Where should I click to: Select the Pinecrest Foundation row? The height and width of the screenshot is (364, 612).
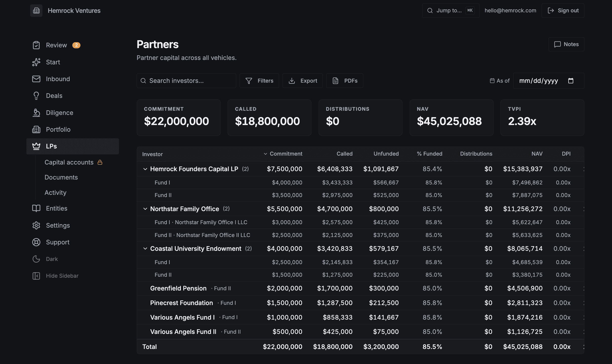[361, 303]
